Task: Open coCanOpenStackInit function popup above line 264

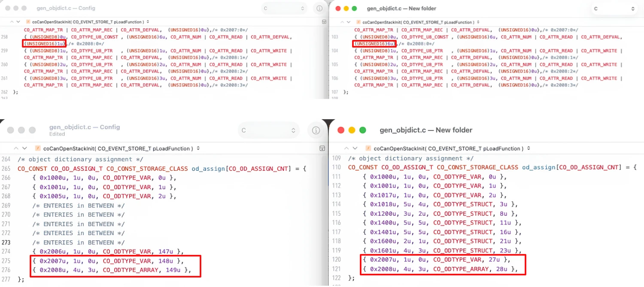Action: (x=117, y=148)
